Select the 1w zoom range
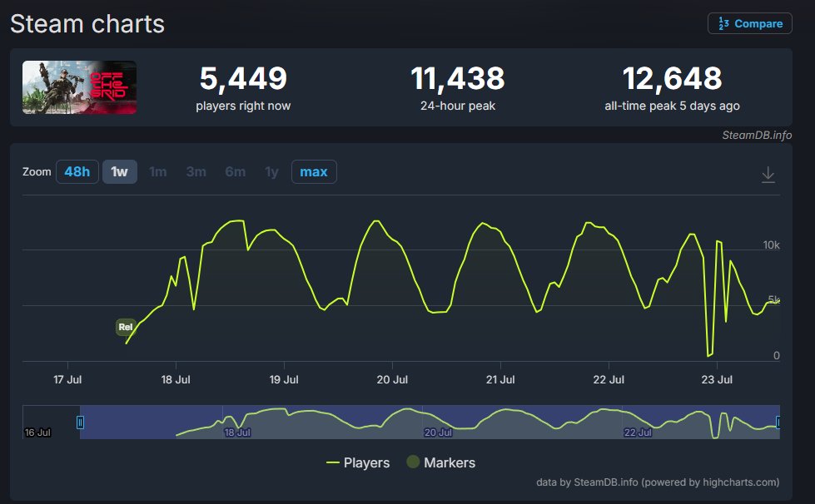 point(120,172)
